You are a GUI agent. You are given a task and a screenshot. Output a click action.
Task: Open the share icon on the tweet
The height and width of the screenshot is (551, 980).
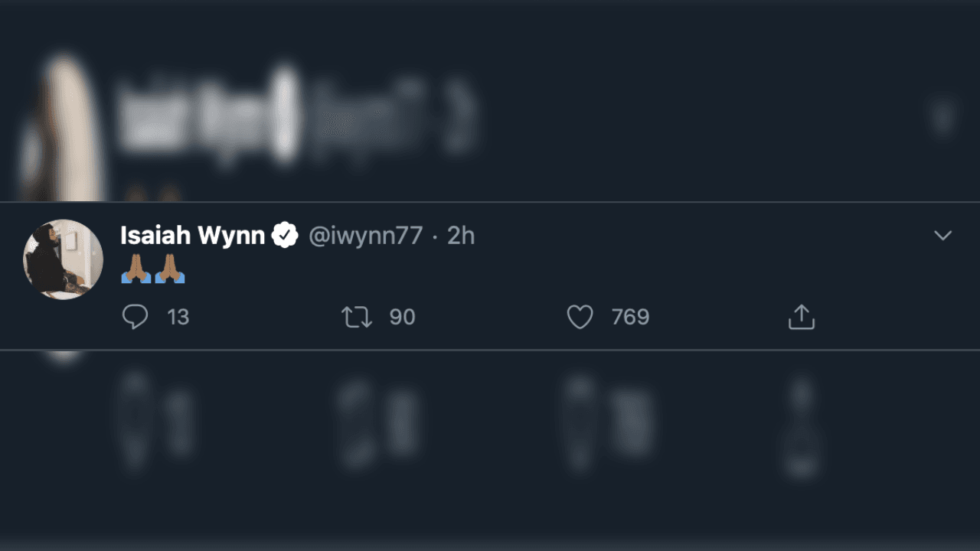(801, 317)
